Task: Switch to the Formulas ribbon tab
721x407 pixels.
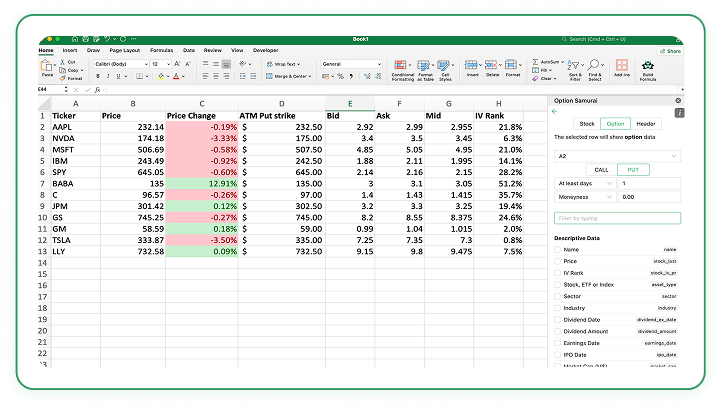Action: pyautogui.click(x=160, y=49)
